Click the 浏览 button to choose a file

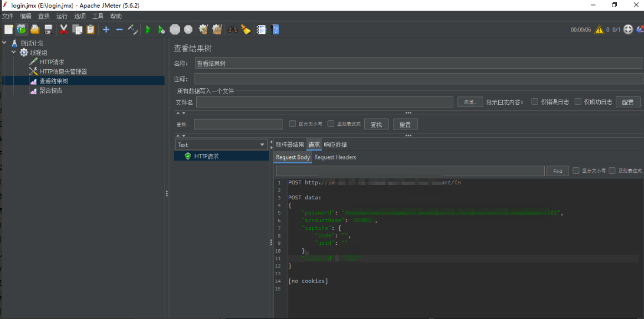(x=469, y=101)
